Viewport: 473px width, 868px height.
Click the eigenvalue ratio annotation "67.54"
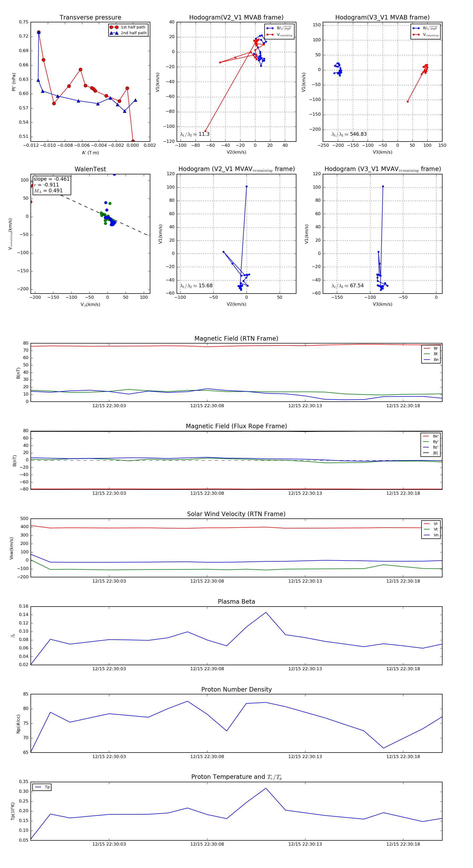pyautogui.click(x=347, y=286)
